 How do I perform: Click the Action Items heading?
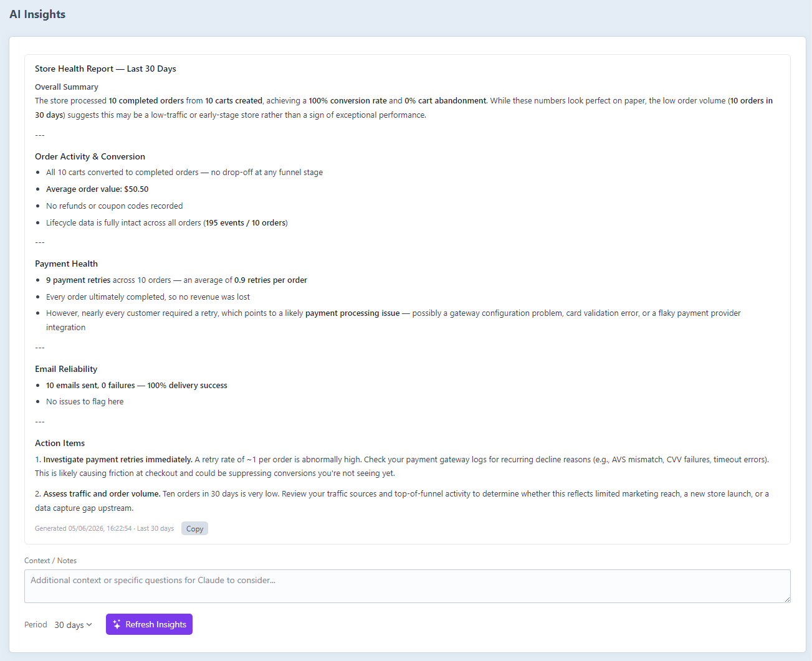pyautogui.click(x=60, y=443)
